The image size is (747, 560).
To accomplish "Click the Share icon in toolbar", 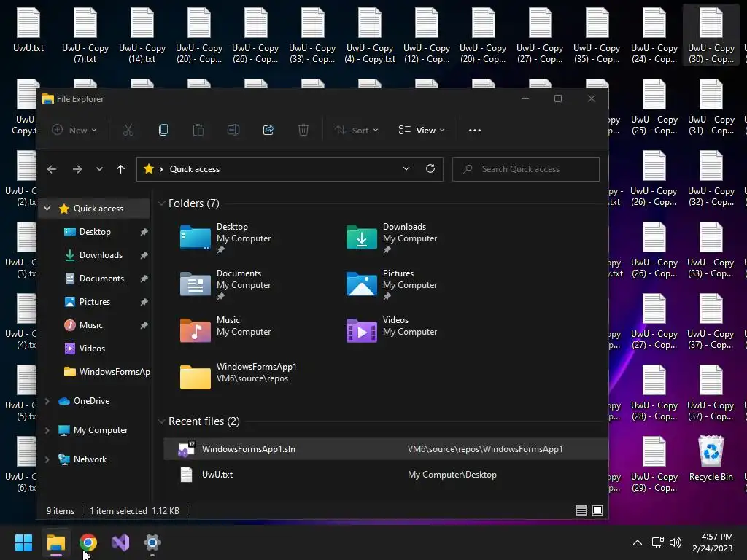I will [x=268, y=130].
